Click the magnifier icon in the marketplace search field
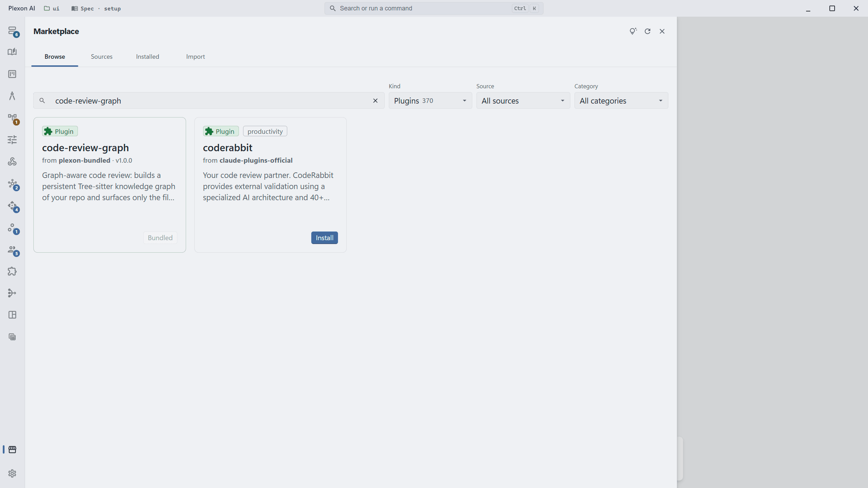Image resolution: width=868 pixels, height=488 pixels. (x=42, y=101)
